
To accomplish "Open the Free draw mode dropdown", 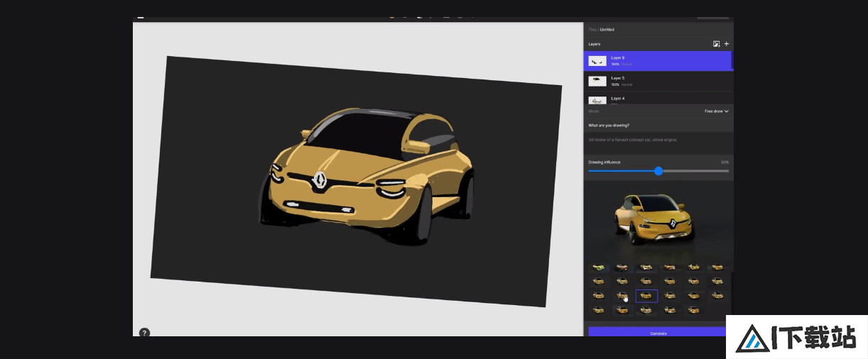I will pyautogui.click(x=716, y=111).
